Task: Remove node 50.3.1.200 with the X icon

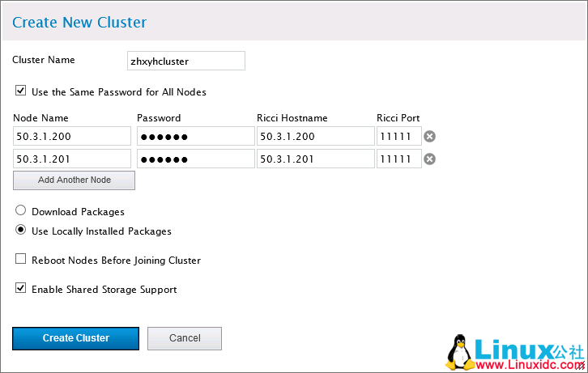Action: pos(429,136)
